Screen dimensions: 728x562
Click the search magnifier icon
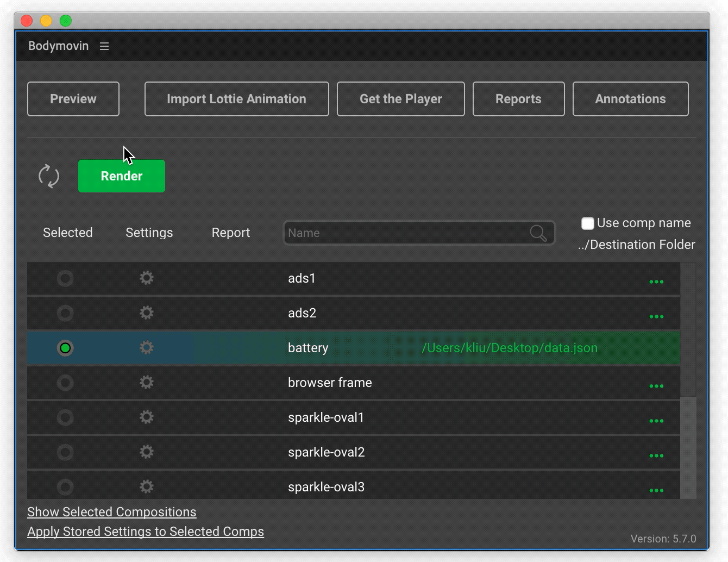[x=538, y=233]
